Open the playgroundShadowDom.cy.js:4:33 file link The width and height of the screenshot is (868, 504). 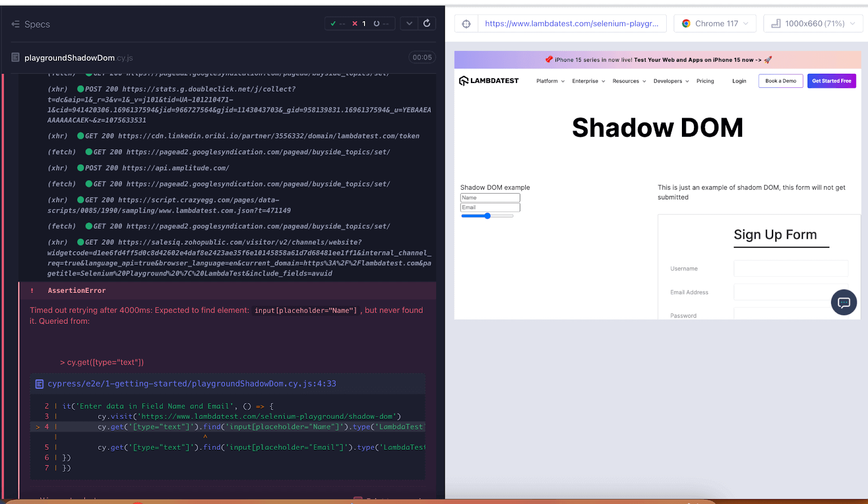[x=192, y=384]
